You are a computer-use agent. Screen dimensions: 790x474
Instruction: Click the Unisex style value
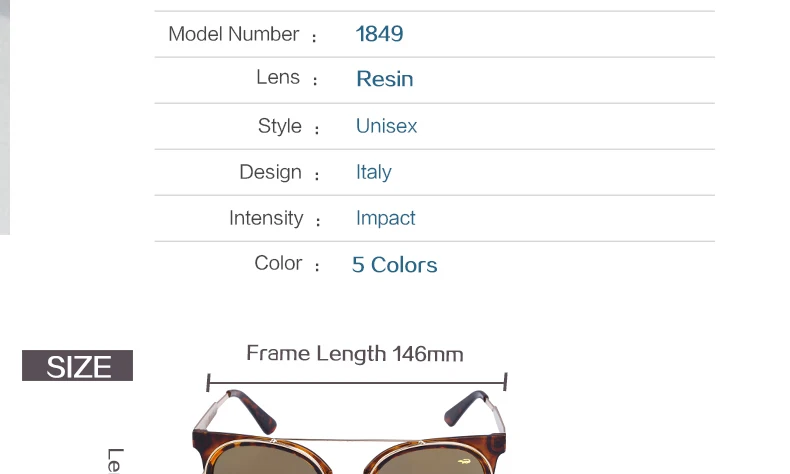(386, 126)
